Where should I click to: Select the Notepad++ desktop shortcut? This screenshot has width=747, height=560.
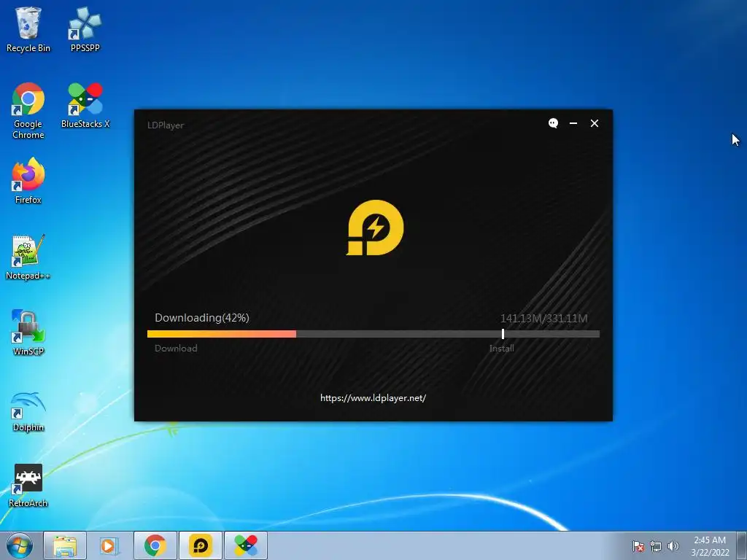[28, 257]
